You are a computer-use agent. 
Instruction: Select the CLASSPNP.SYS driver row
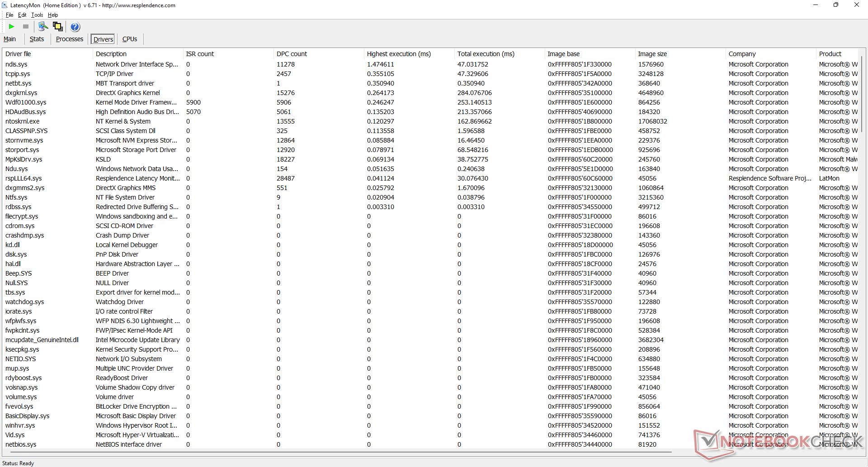point(430,131)
